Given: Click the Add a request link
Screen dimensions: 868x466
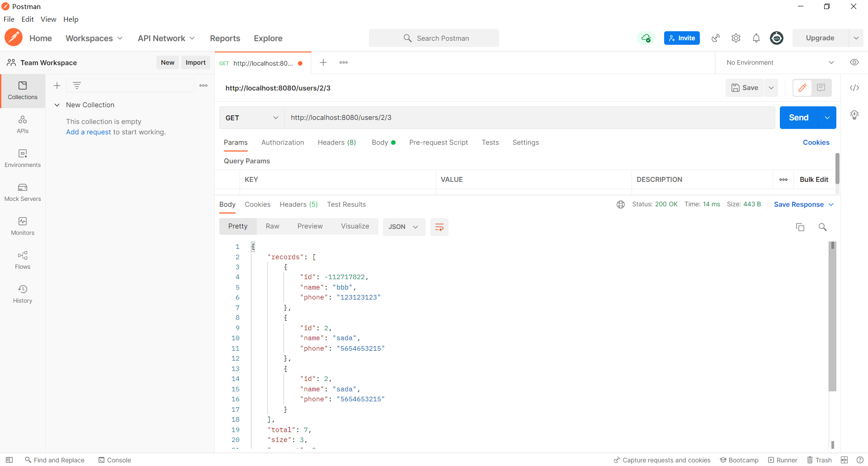Looking at the screenshot, I should pos(89,132).
